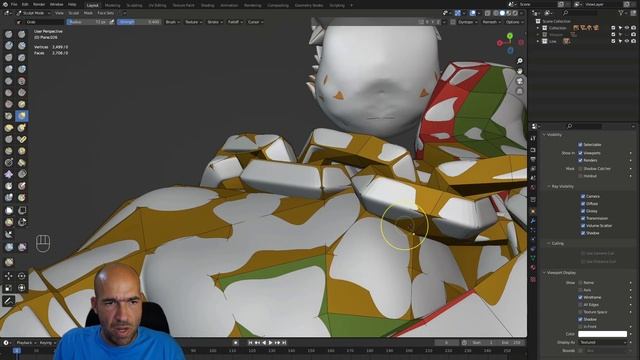Click the viewport zoom magnifier gizmo
This screenshot has width=640, height=360.
coord(520,61)
